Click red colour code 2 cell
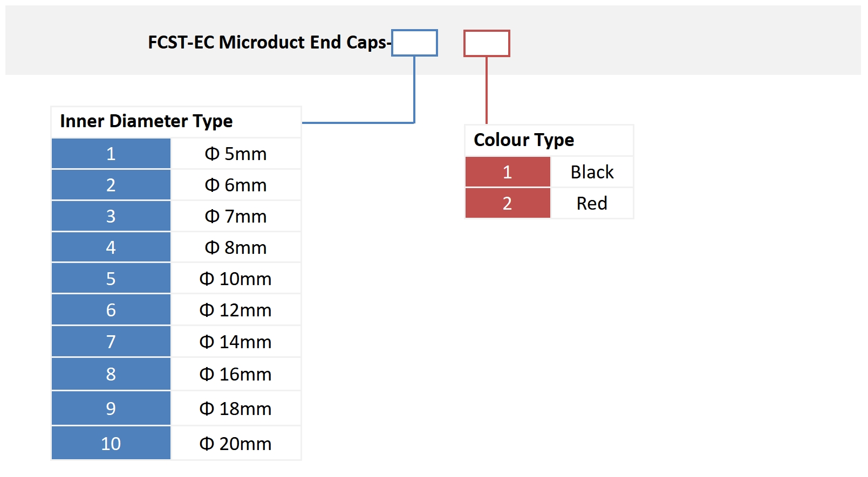Screen dimensions: 868x477 point(507,203)
